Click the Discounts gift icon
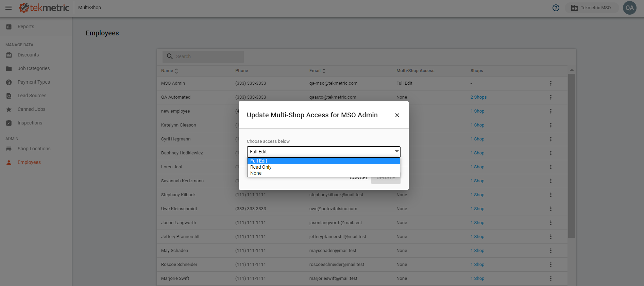This screenshot has width=644, height=286. point(9,55)
